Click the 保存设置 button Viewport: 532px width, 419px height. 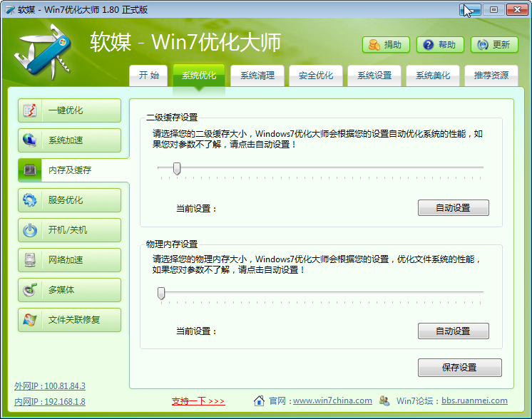pos(460,368)
